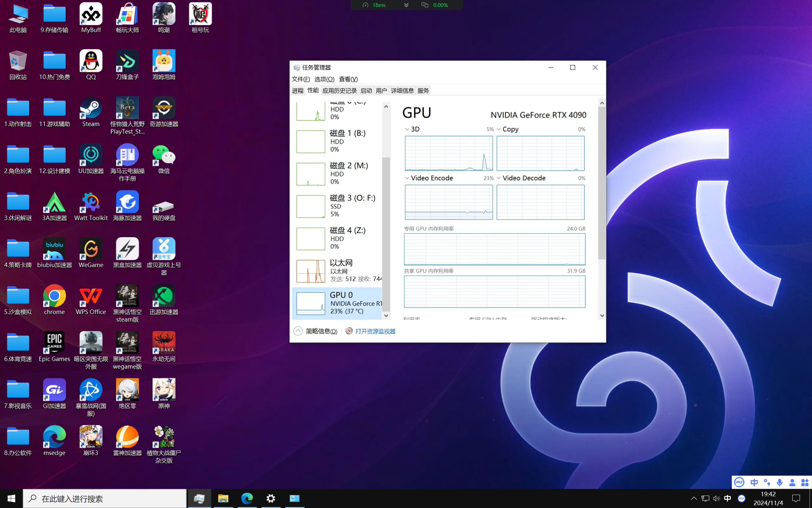Launch WeGame from the desktop
The image size is (812, 508).
91,253
